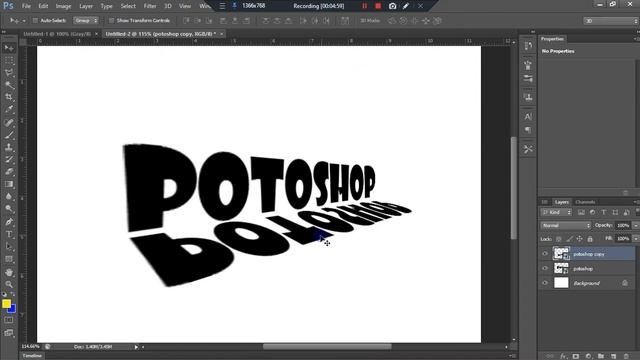Toggle lock position icon

(x=579, y=239)
